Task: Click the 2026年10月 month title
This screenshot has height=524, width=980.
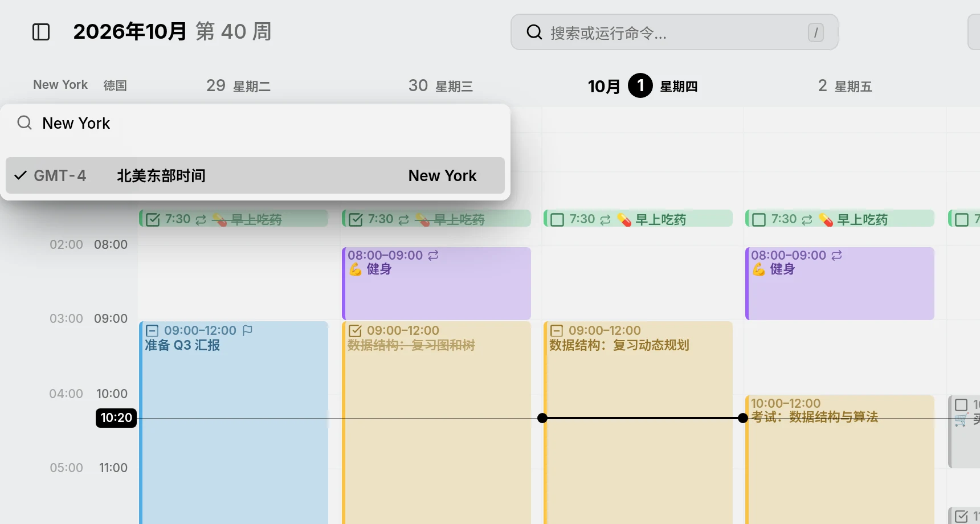Action: [130, 31]
